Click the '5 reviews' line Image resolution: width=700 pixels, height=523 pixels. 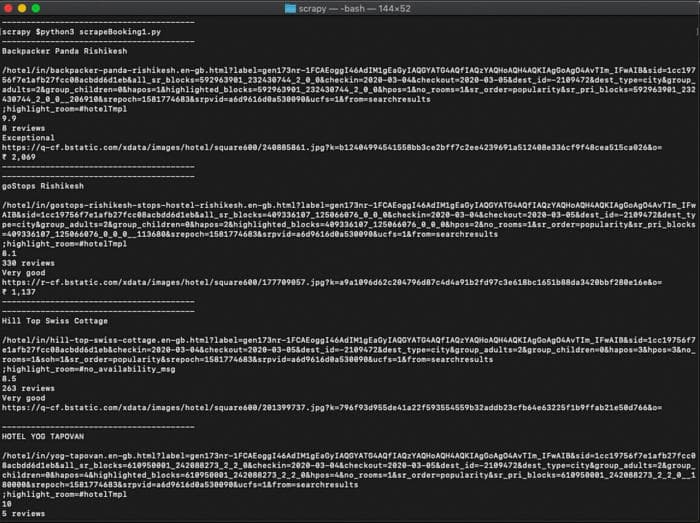point(24,514)
